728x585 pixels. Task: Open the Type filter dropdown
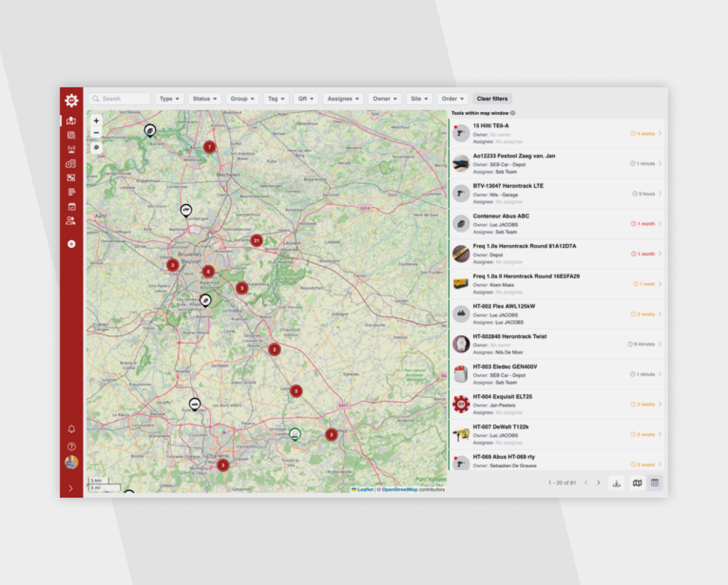(x=169, y=98)
